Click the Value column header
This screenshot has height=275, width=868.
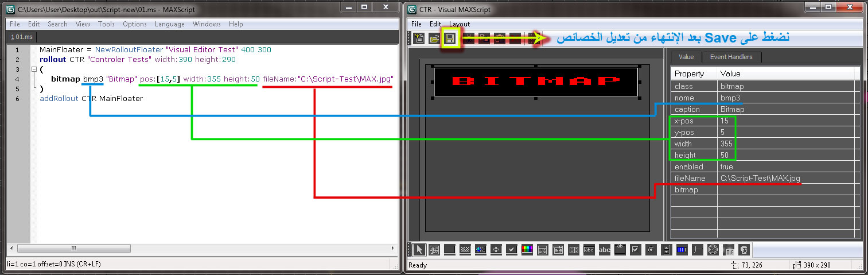[785, 73]
